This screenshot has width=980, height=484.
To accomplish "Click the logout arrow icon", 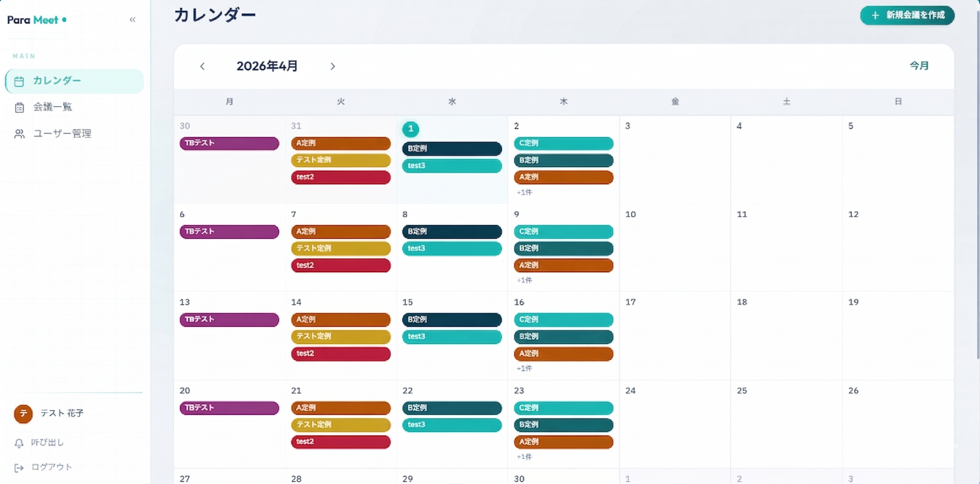I will (19, 468).
